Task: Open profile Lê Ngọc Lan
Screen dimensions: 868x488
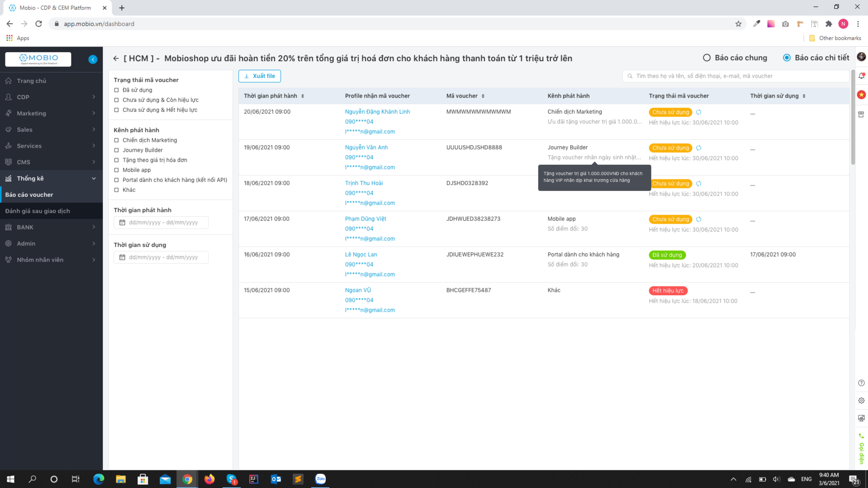Action: [x=361, y=255]
